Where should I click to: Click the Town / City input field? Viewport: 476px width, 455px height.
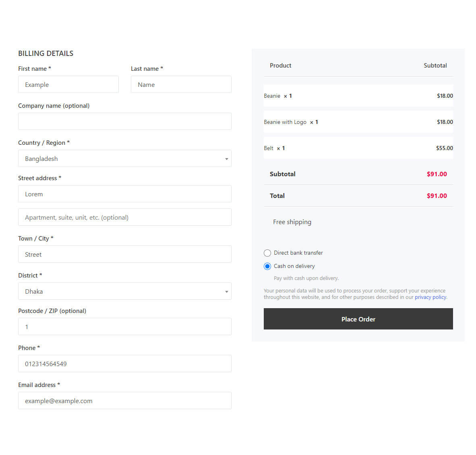[125, 255]
